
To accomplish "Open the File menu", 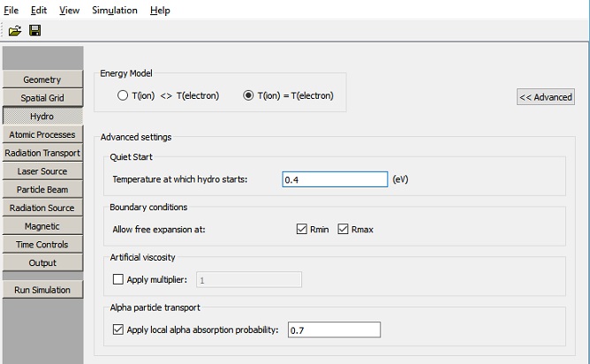I will point(12,11).
